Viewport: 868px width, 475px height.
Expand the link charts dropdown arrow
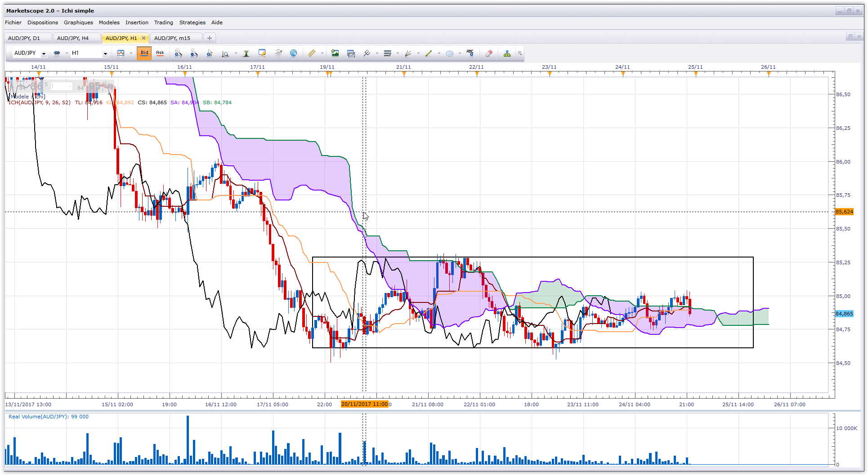tap(67, 53)
